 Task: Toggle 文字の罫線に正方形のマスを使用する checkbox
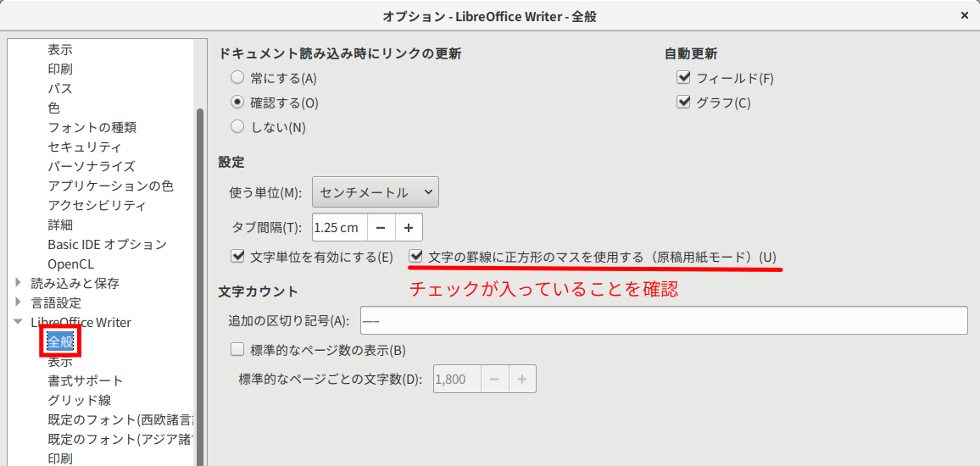click(x=415, y=256)
